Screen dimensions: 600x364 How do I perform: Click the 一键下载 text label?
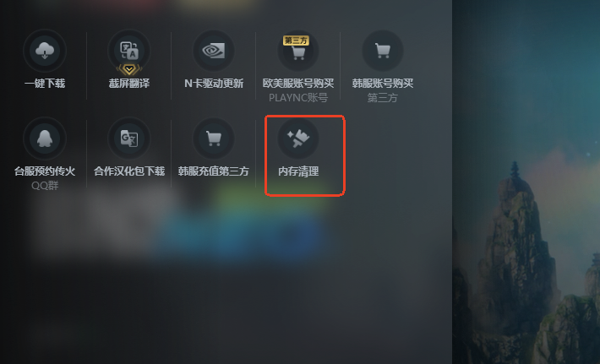pos(45,84)
